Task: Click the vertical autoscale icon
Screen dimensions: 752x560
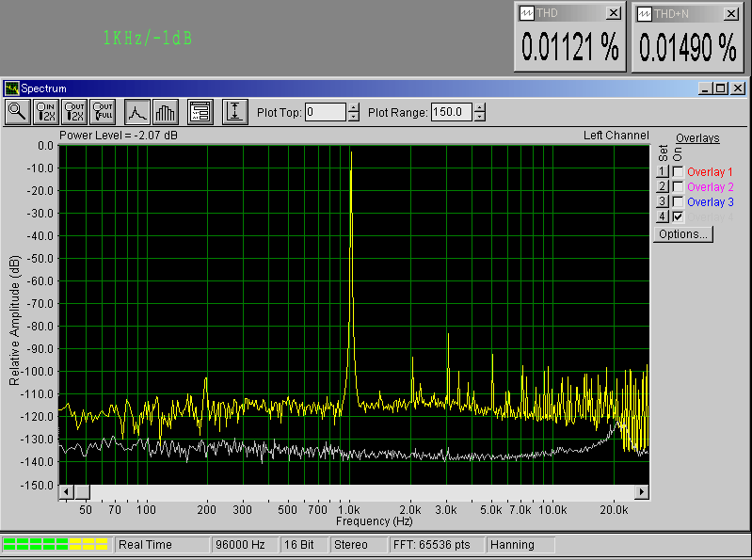Action: tap(235, 112)
